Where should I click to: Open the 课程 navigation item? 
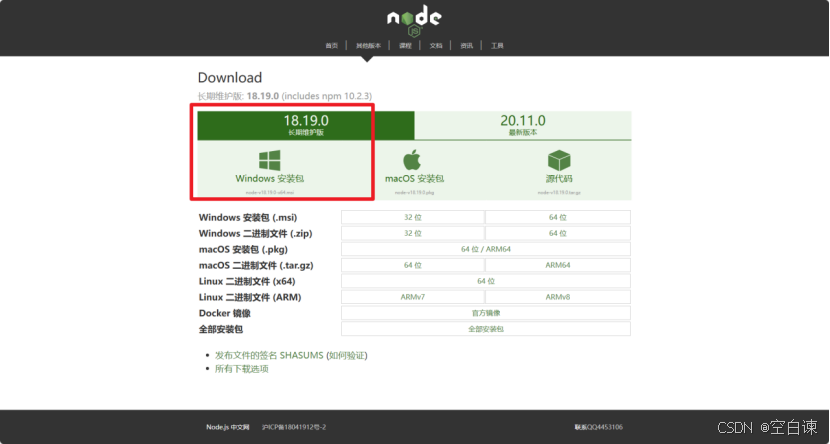(405, 46)
